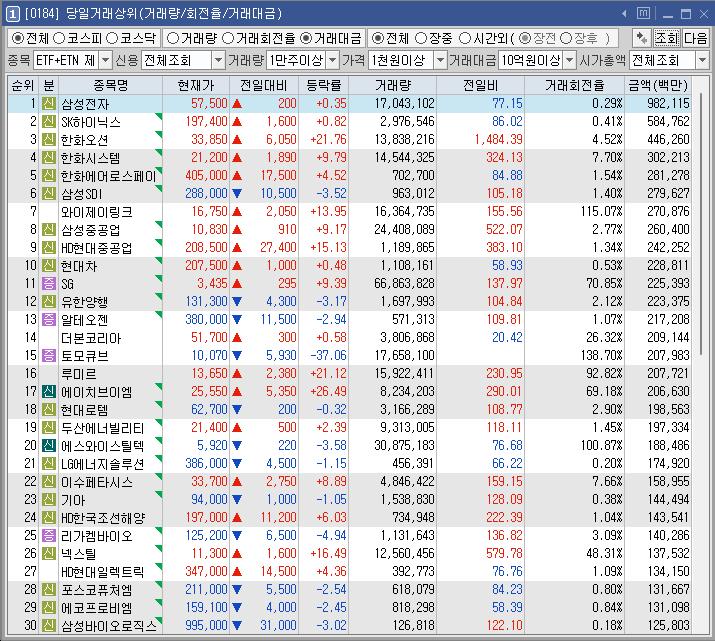The height and width of the screenshot is (641, 715).
Task: Sort by the 등락률 column header
Action: (324, 85)
